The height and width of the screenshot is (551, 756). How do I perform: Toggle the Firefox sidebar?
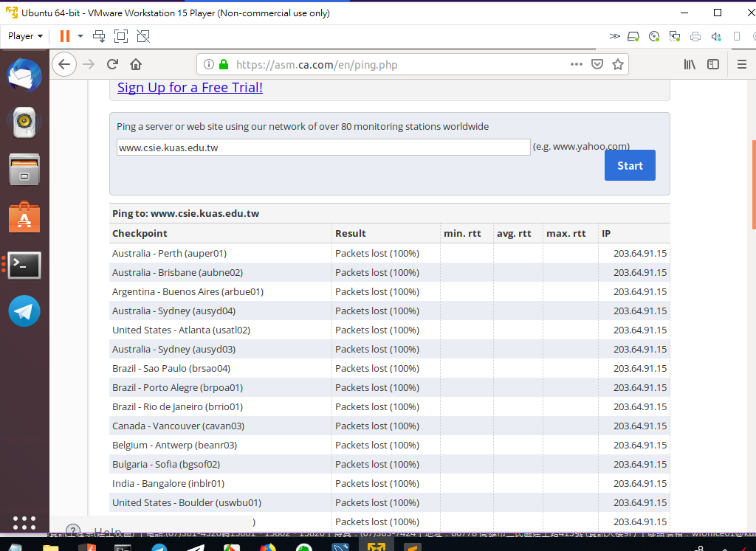coord(713,64)
